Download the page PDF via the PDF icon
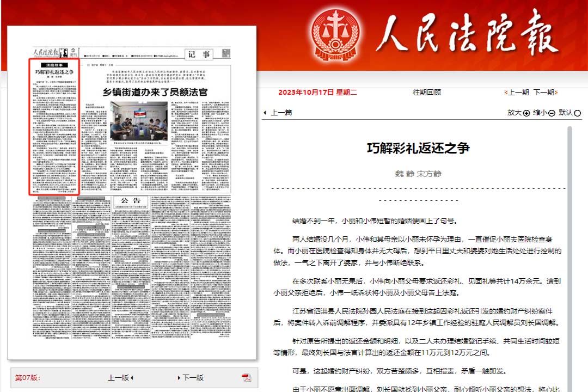 tap(247, 378)
